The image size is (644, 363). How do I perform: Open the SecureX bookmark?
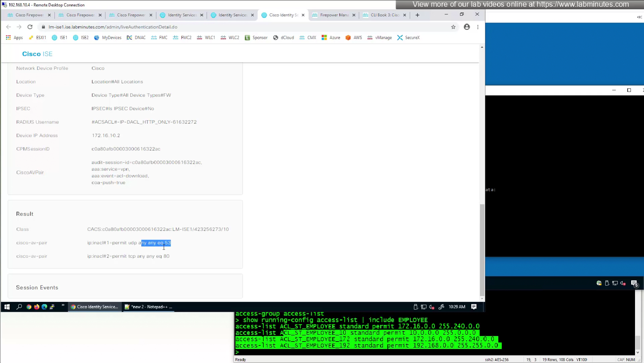pos(408,37)
